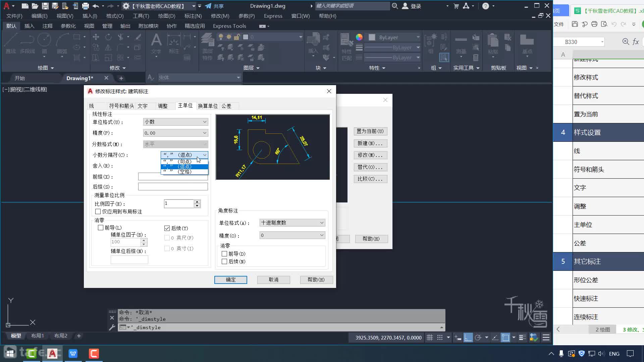Click the Save icon in the quick access toolbar
The image size is (644, 362).
45,6
